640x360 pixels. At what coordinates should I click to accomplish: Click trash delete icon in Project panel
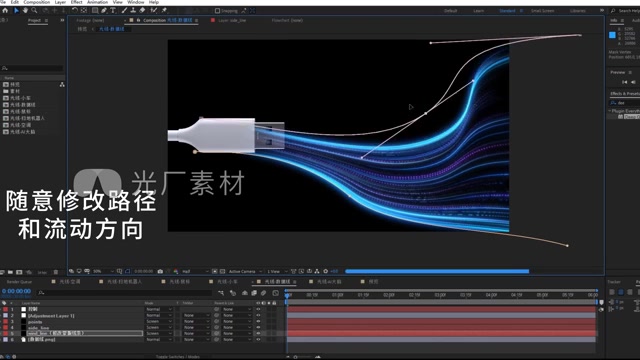(56, 272)
